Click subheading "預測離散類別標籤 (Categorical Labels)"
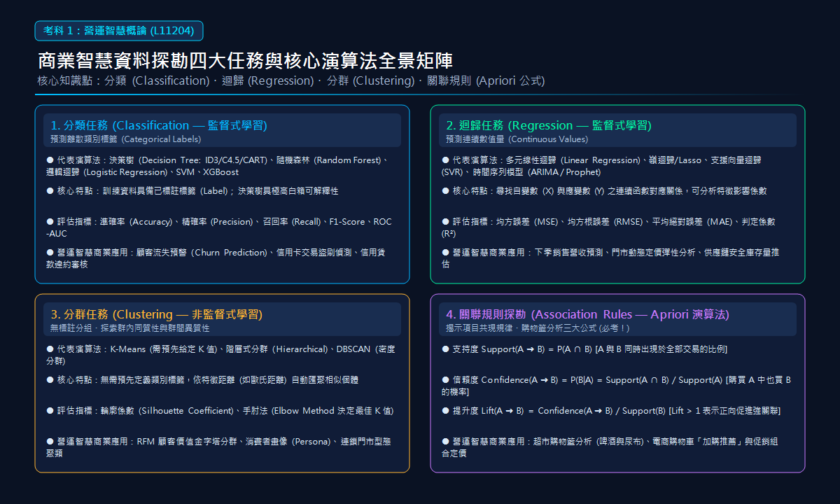Image resolution: width=840 pixels, height=504 pixels. (125, 139)
